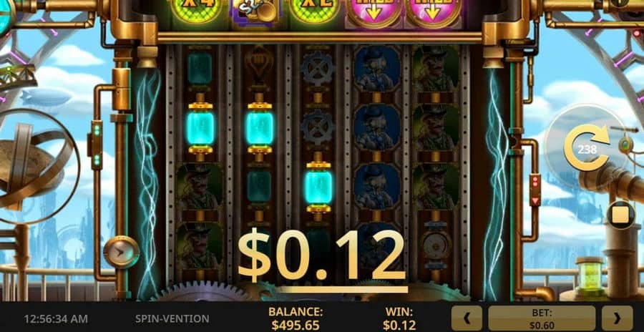
Task: Click the brass gauge dial on left pipe
Action: click(121, 253)
